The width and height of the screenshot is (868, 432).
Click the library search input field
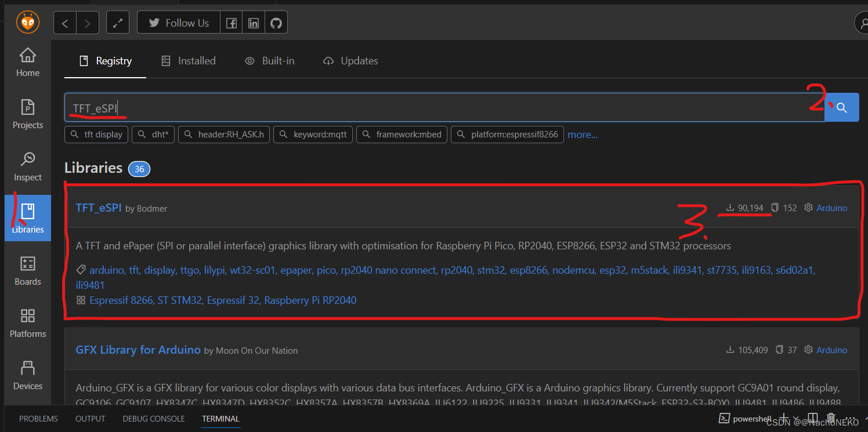click(x=444, y=107)
